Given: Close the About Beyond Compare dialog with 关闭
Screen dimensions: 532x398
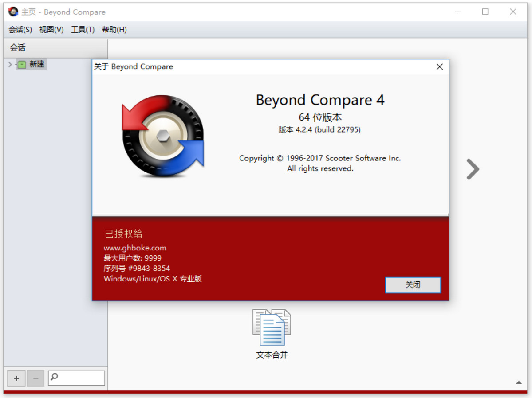Looking at the screenshot, I should click(413, 285).
